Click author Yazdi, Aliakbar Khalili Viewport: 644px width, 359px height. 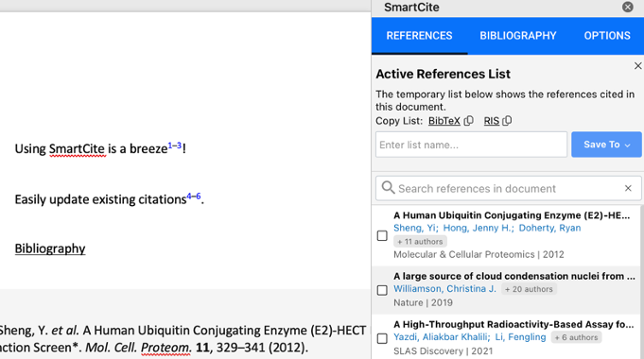pyautogui.click(x=442, y=337)
